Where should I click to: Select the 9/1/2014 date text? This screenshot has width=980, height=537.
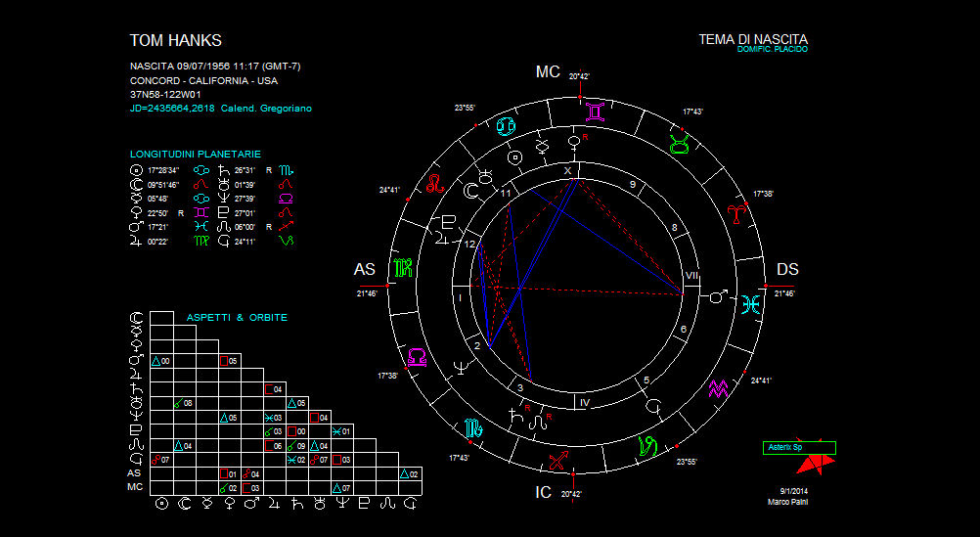[793, 492]
